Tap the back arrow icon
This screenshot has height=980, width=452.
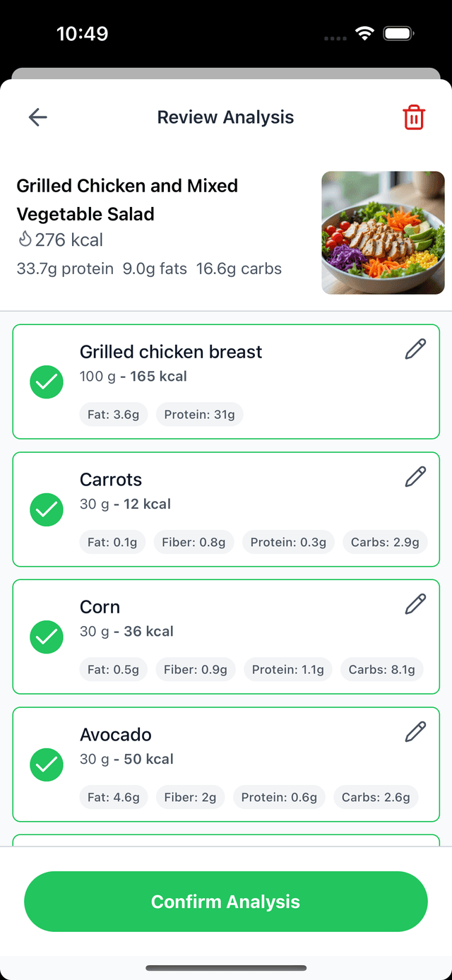coord(38,117)
